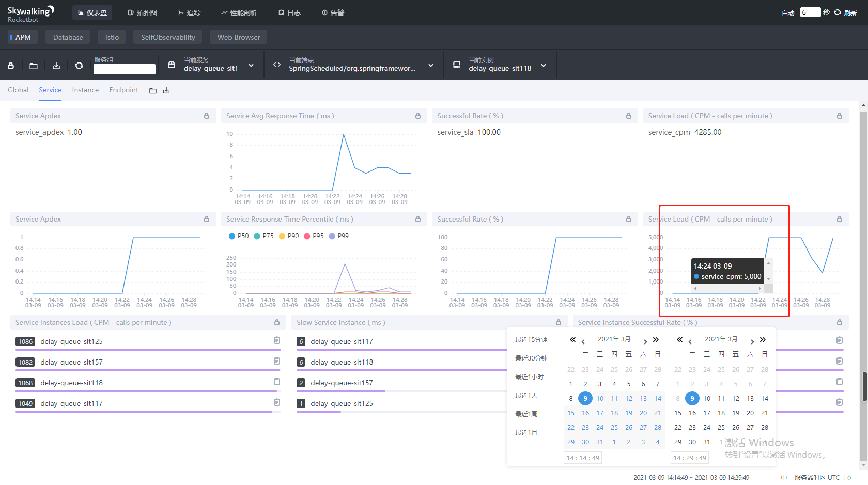Viewport: 868px width, 485px height.
Task: Click the 服务组 service group input
Action: (x=125, y=69)
